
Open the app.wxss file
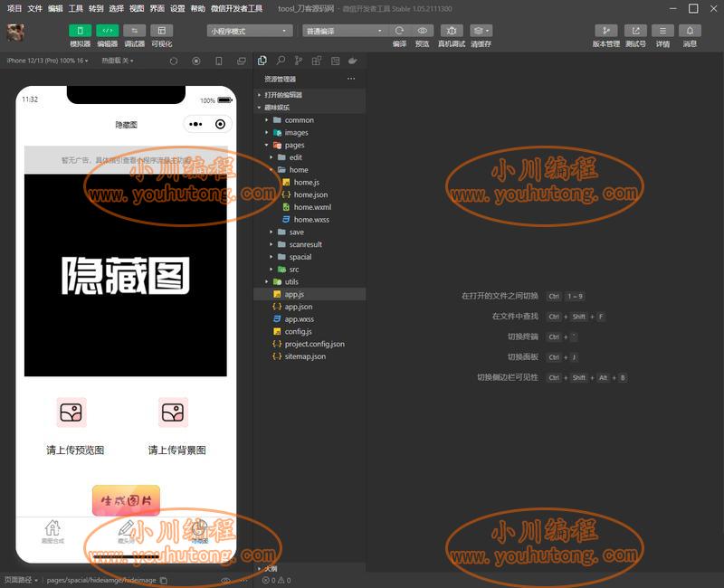(310, 319)
